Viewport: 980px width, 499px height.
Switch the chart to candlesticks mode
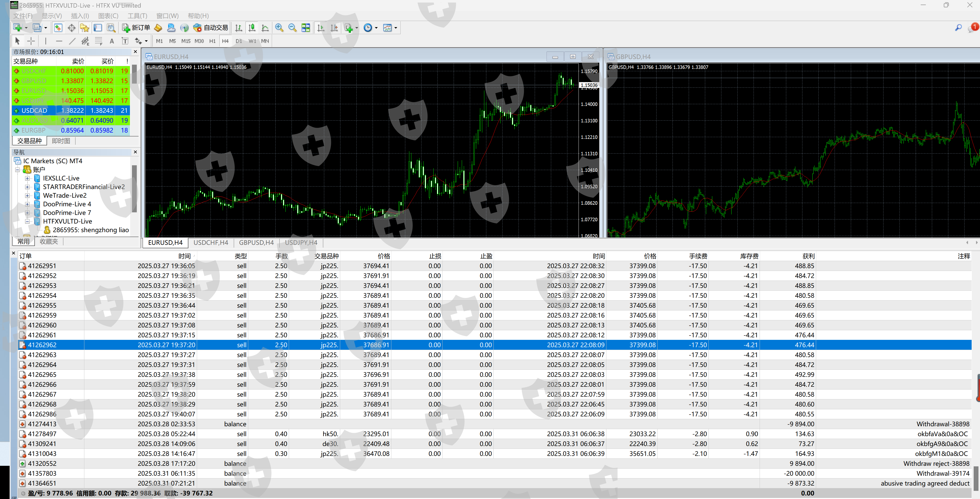pyautogui.click(x=252, y=28)
